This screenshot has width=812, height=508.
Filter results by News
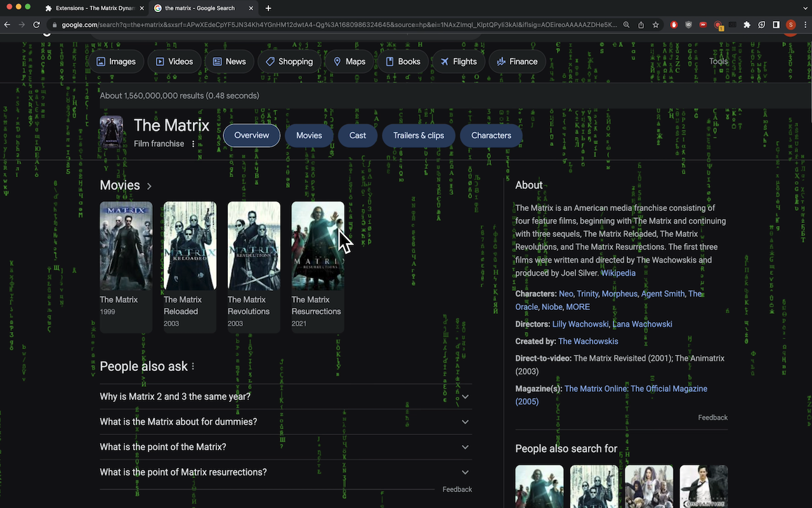pyautogui.click(x=229, y=62)
